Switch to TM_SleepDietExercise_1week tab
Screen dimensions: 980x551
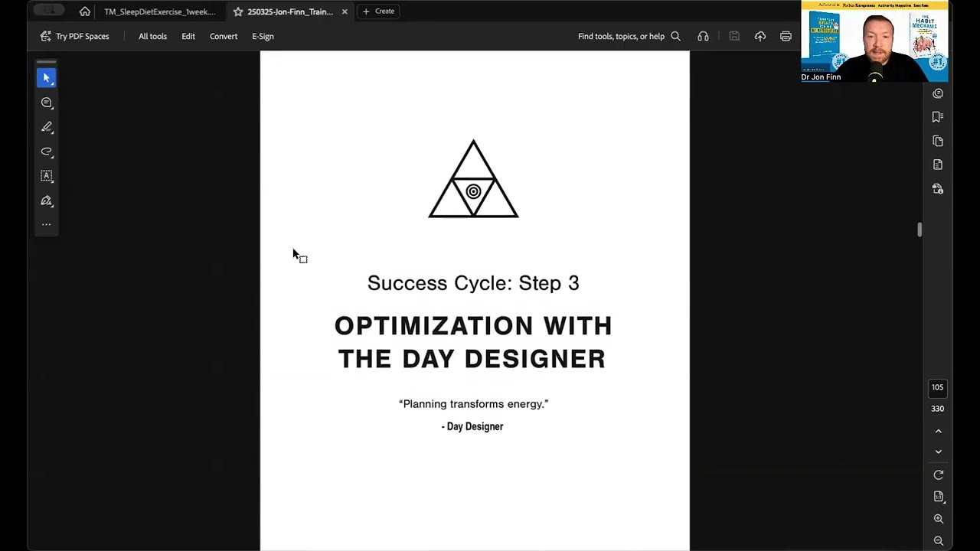tap(160, 11)
